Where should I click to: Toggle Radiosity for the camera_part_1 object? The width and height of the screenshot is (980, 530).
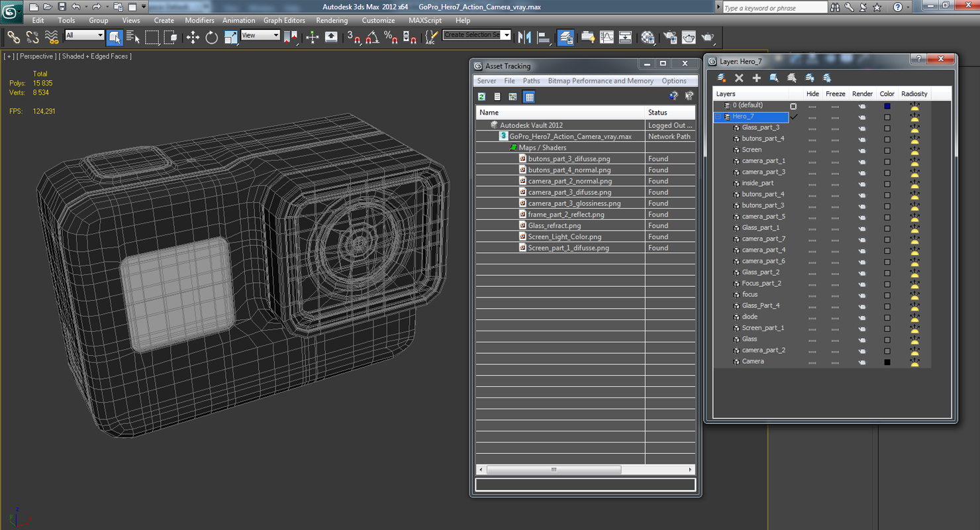pyautogui.click(x=914, y=161)
